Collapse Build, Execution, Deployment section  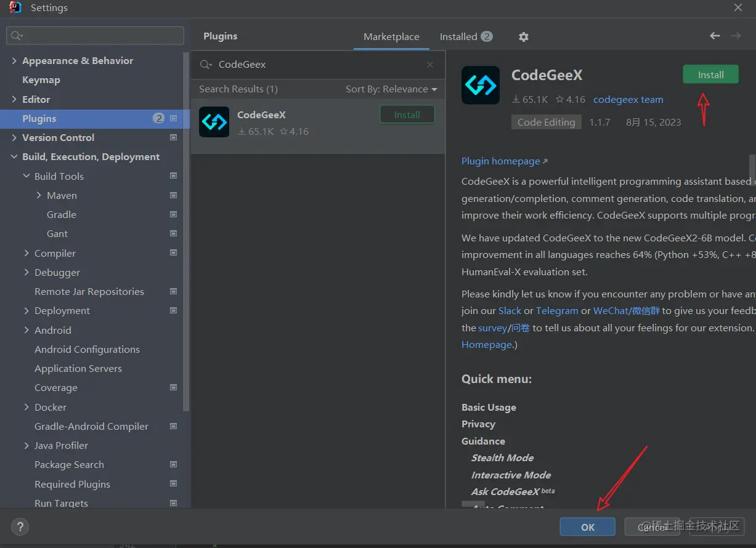pos(14,156)
